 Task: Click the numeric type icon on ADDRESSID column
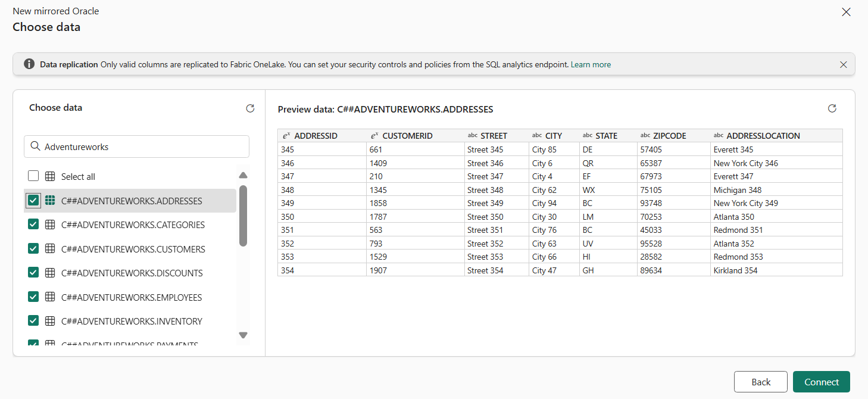pyautogui.click(x=285, y=135)
